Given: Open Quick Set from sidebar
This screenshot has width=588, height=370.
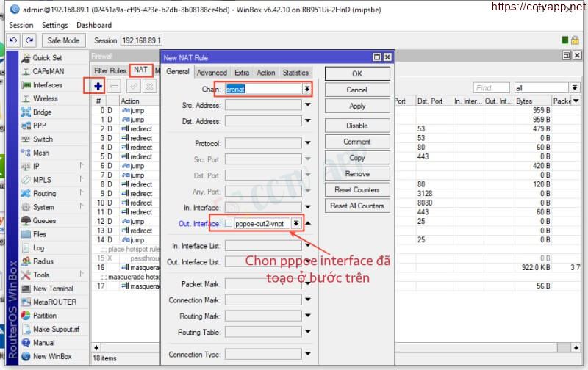Looking at the screenshot, I should 47,58.
